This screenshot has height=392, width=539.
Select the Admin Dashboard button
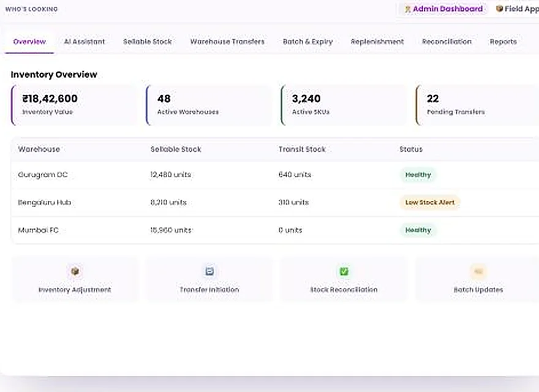coord(444,9)
